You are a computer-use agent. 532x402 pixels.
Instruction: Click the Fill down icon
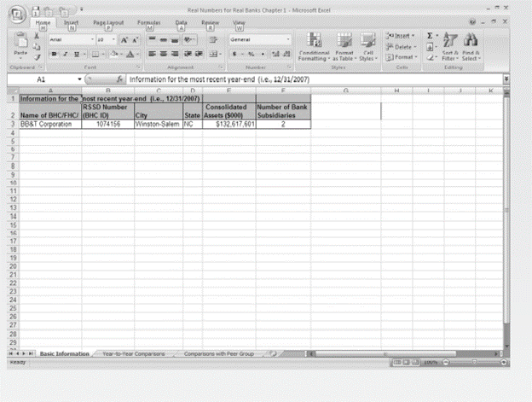click(430, 47)
